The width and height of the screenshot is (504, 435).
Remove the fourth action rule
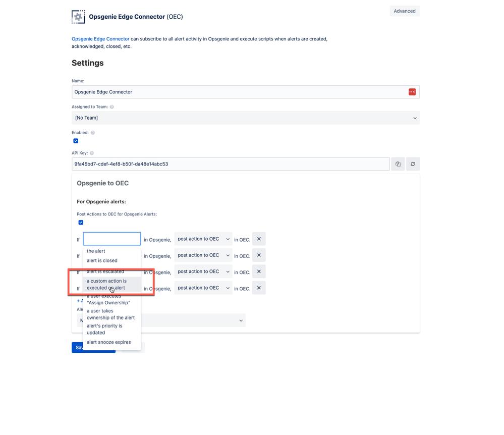259,288
